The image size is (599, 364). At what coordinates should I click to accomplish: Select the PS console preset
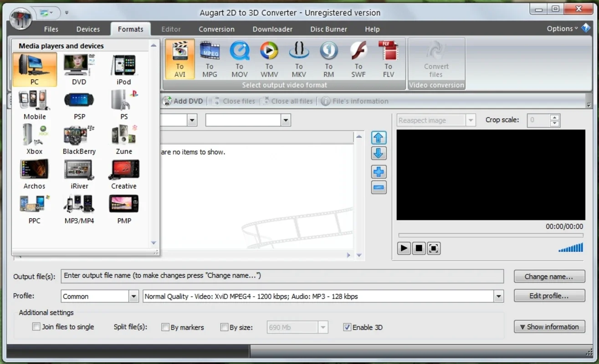click(124, 105)
